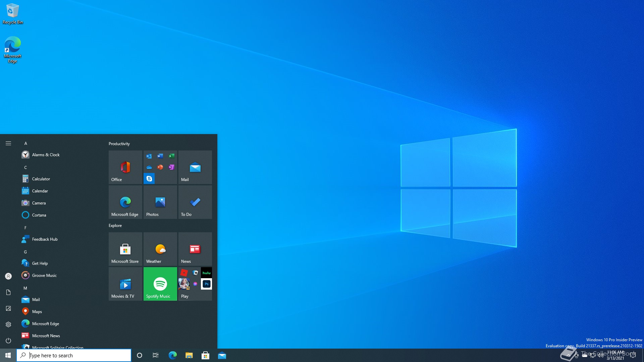
Task: Show hidden system tray icons
Action: 568,355
